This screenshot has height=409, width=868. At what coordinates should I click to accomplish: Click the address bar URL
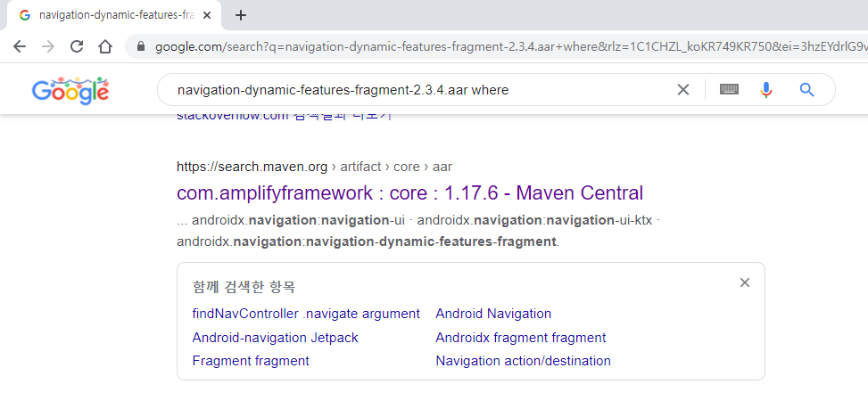509,46
